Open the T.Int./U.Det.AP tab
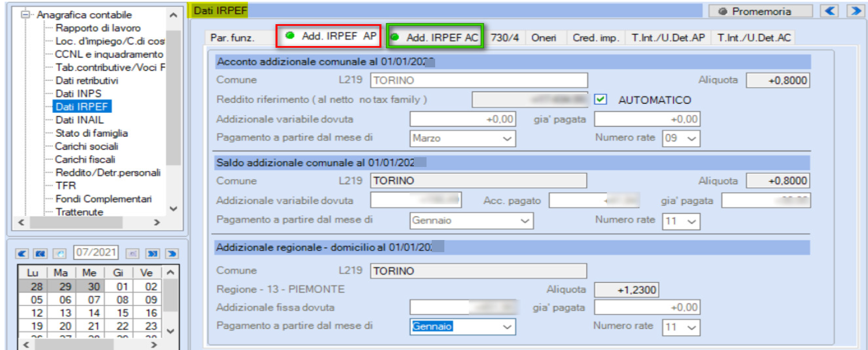868x350 pixels. (x=668, y=38)
